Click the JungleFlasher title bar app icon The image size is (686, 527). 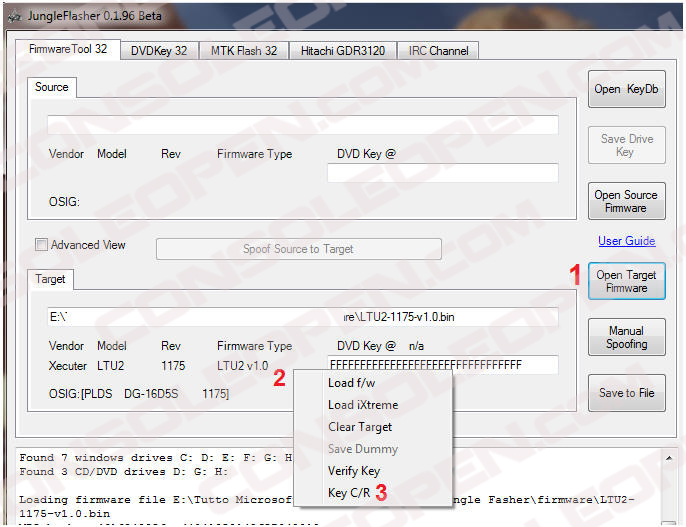pos(14,17)
